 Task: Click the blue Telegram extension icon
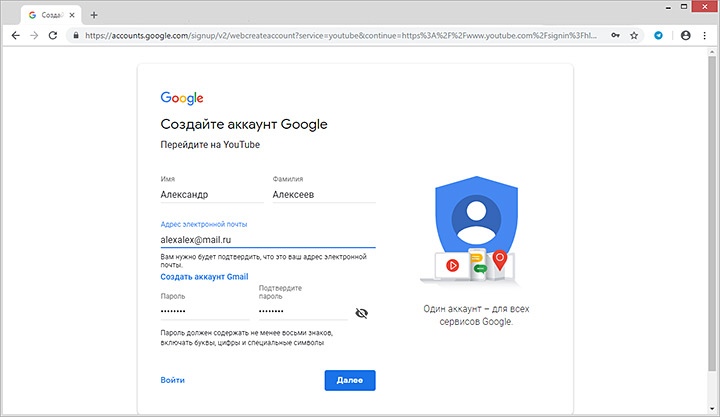point(658,35)
